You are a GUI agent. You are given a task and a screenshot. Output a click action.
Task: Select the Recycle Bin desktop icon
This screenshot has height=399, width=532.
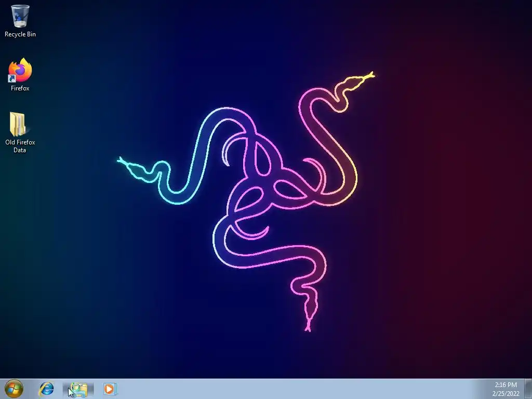click(x=20, y=20)
